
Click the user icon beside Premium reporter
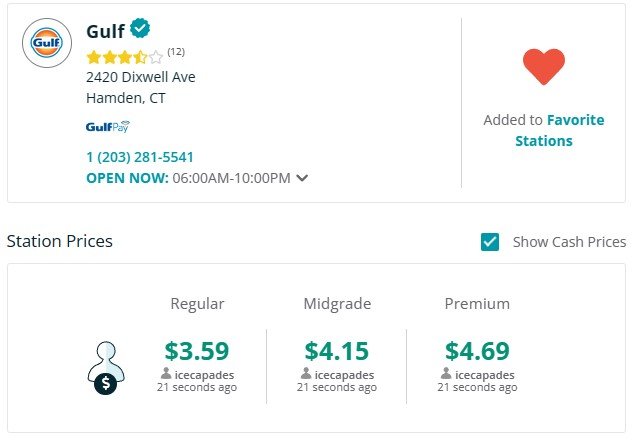coord(446,373)
